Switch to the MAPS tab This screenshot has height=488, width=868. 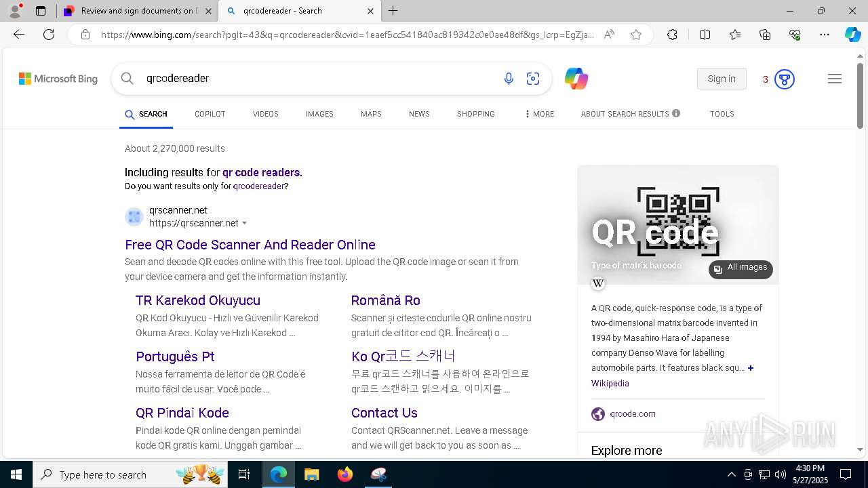(371, 114)
